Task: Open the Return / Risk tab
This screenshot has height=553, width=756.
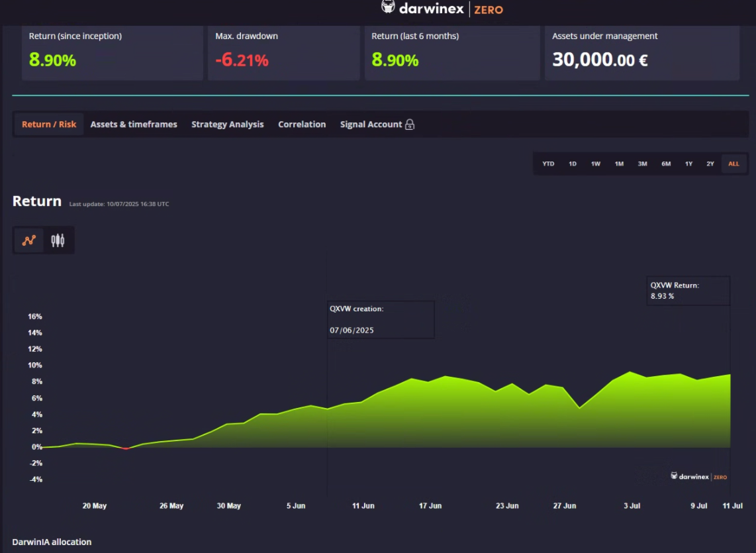Action: point(49,125)
